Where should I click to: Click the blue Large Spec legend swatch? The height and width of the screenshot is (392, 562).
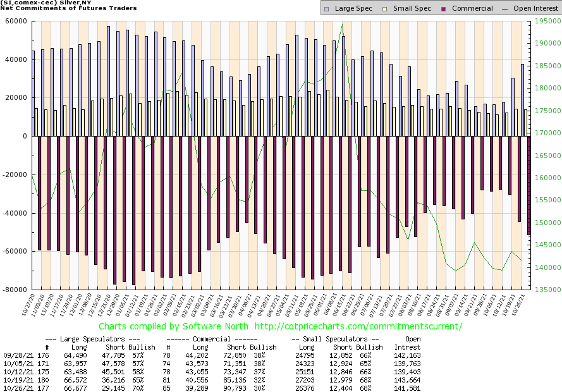point(326,8)
